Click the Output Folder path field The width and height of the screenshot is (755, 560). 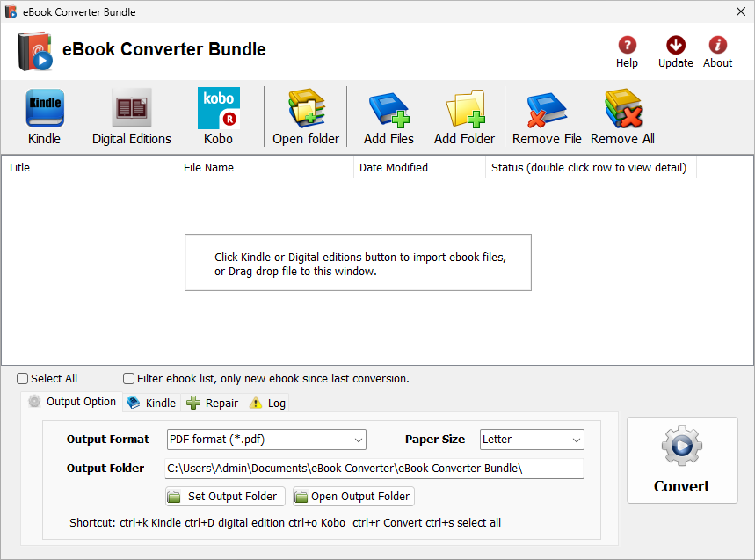pos(374,468)
